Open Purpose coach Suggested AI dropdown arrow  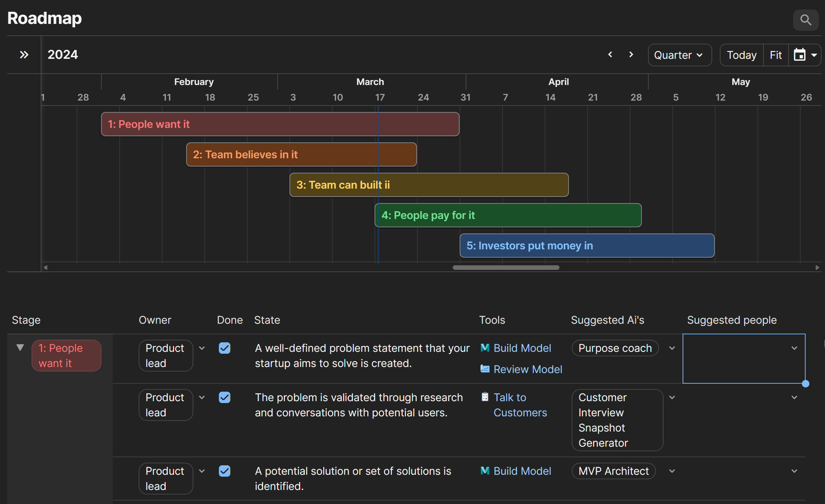pyautogui.click(x=672, y=348)
